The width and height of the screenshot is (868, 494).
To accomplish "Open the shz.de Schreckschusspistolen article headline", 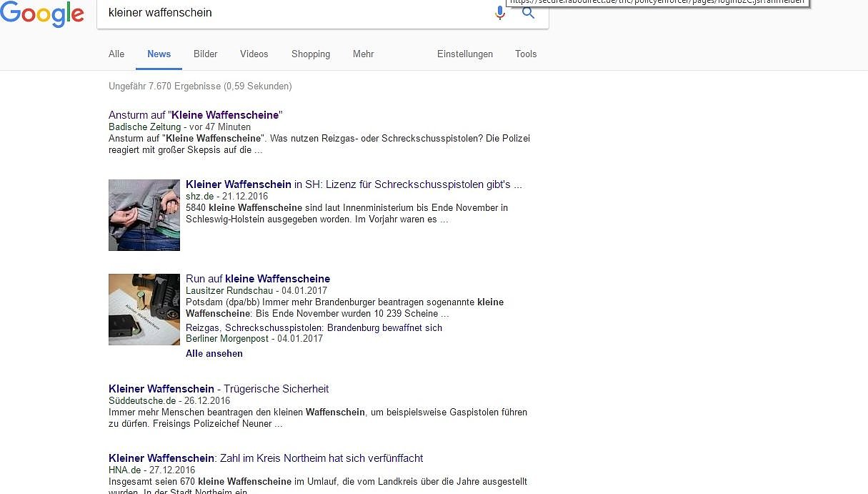I will (354, 184).
